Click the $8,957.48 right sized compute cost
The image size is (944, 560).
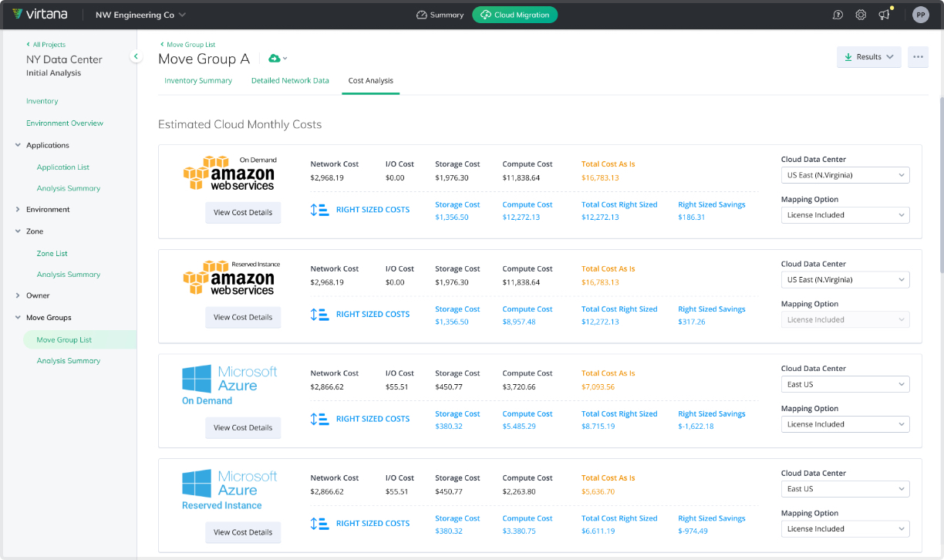(x=519, y=322)
